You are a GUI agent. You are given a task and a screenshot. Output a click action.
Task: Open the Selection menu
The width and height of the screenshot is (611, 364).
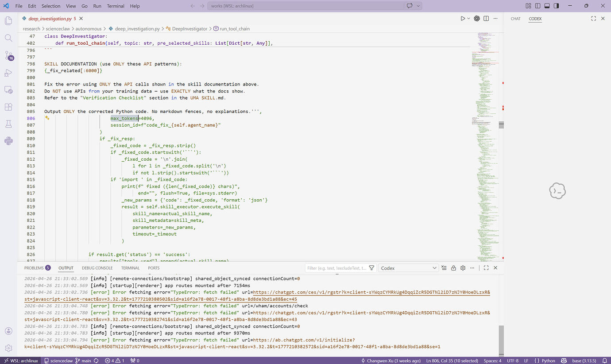[51, 6]
